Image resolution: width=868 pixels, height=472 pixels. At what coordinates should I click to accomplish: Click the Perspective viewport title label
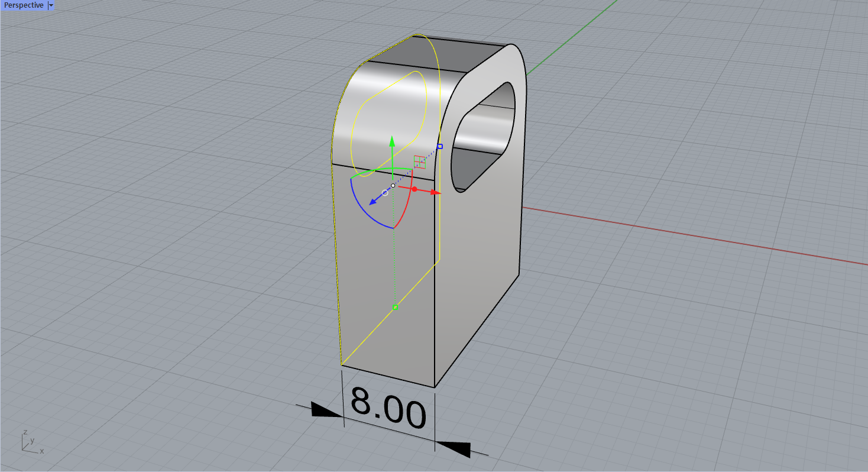(x=24, y=5)
